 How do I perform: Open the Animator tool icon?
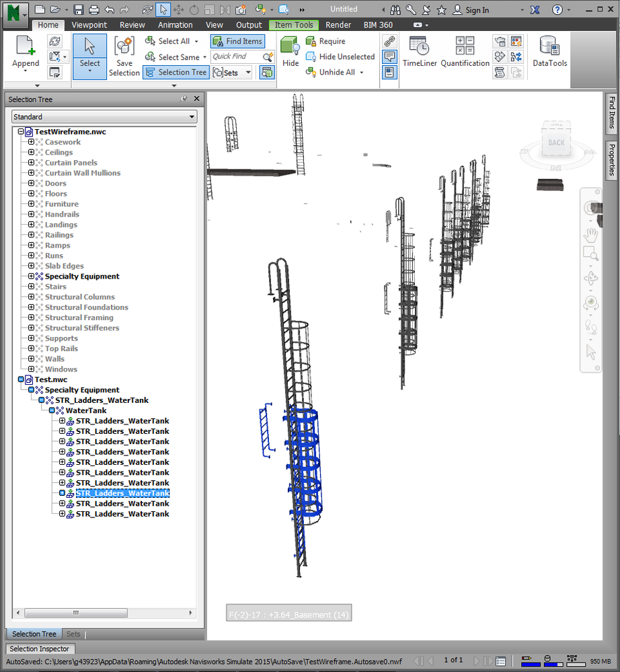(x=500, y=57)
